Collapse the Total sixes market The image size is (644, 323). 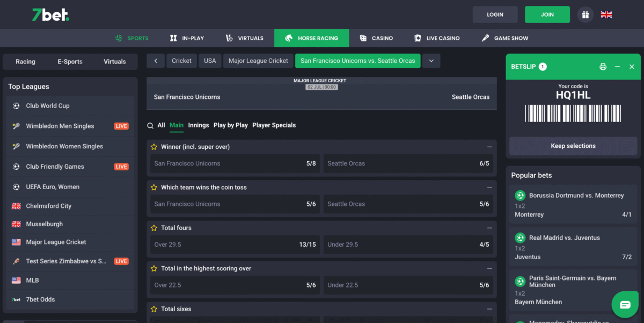coord(489,309)
